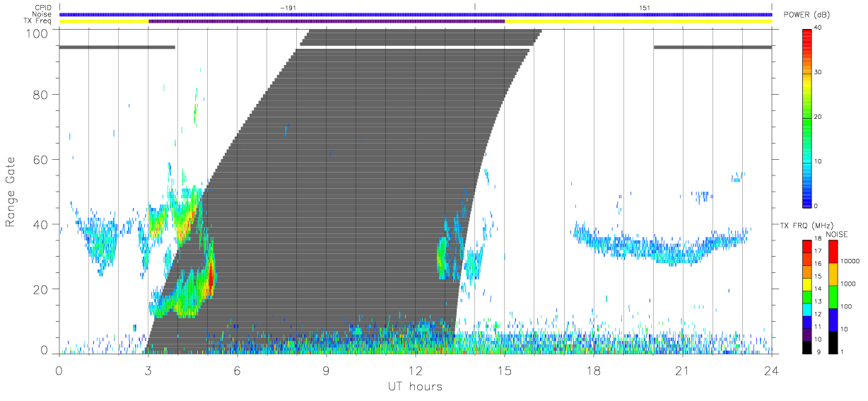This screenshot has height=401, width=868.
Task: Click the UT hours axis title
Action: pos(414,387)
